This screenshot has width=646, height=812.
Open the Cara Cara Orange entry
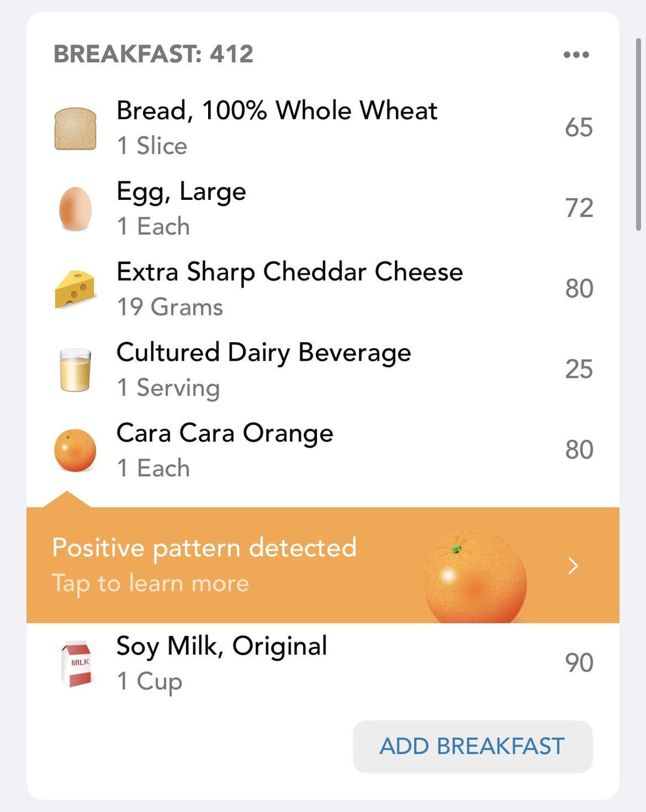323,450
